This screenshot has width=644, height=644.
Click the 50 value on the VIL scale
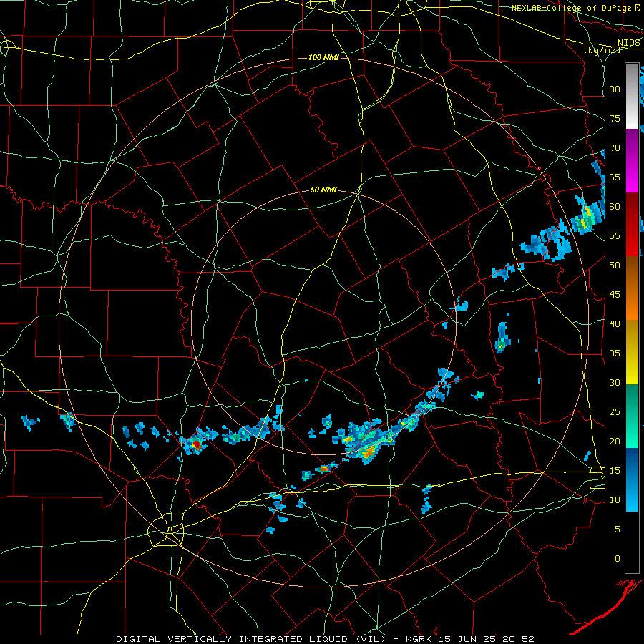[x=615, y=265]
